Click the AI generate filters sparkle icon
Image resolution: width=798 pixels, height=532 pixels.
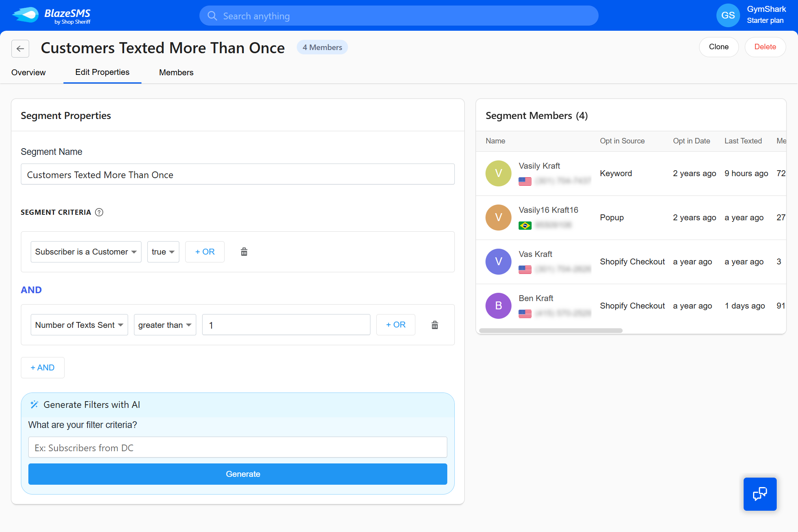click(34, 404)
